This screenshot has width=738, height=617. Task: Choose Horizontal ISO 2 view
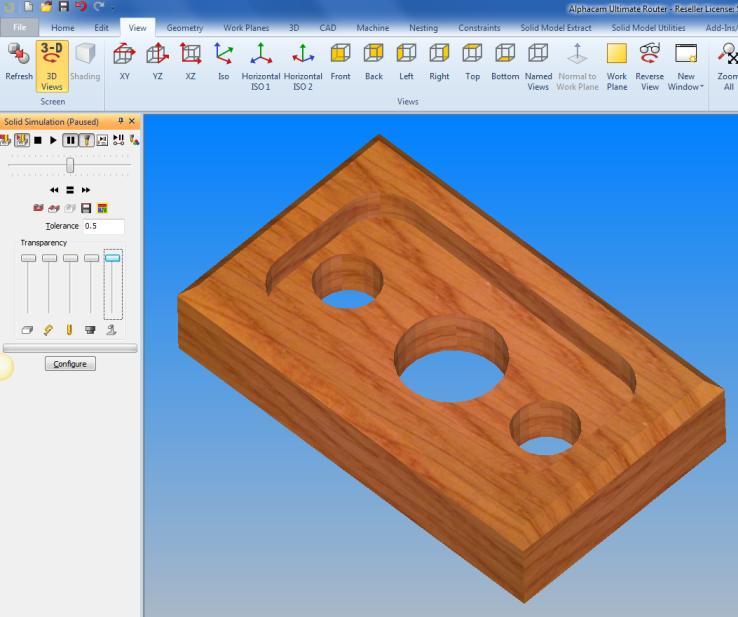(303, 66)
